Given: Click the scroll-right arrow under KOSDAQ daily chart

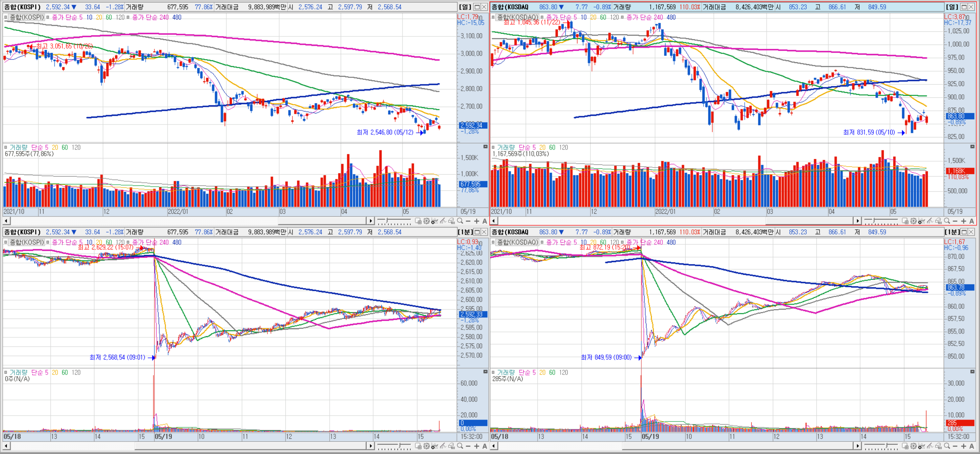Looking at the screenshot, I should (857, 221).
